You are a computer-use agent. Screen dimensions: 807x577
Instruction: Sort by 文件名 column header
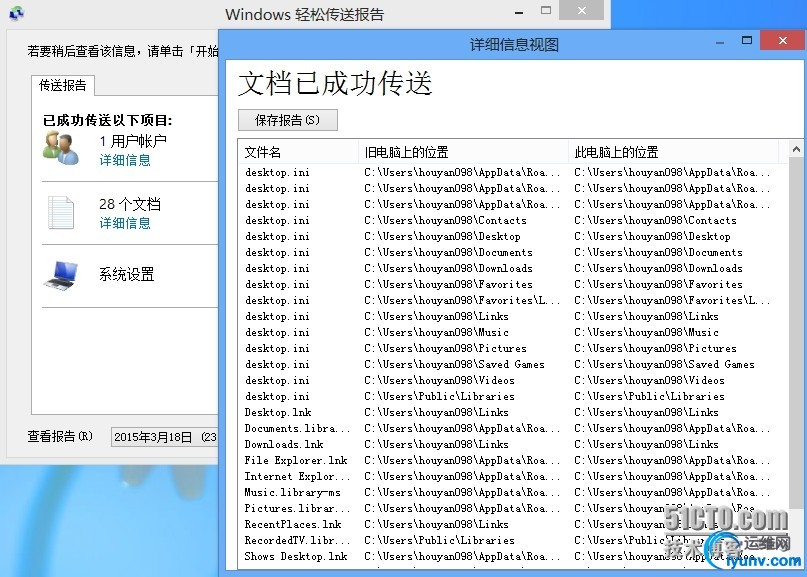(299, 152)
